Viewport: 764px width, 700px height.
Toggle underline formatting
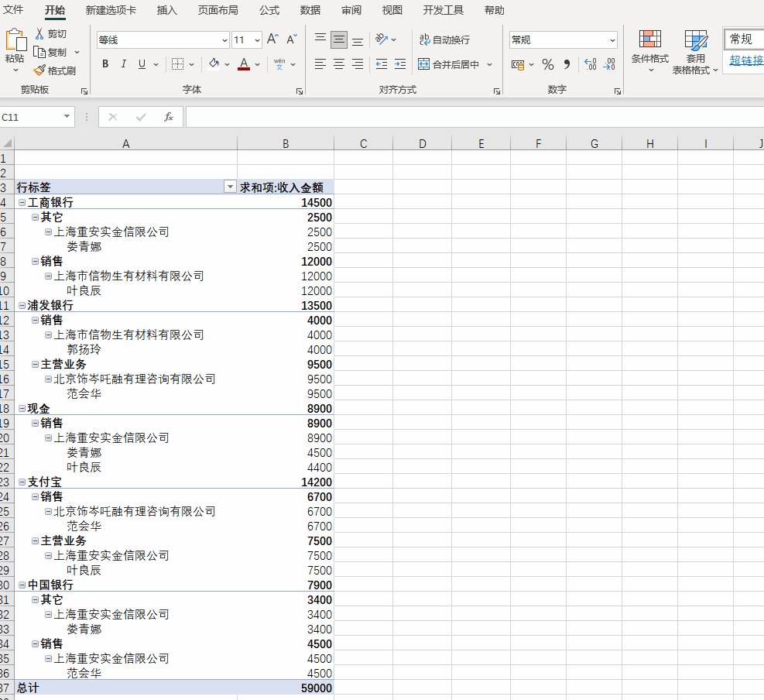pos(142,63)
